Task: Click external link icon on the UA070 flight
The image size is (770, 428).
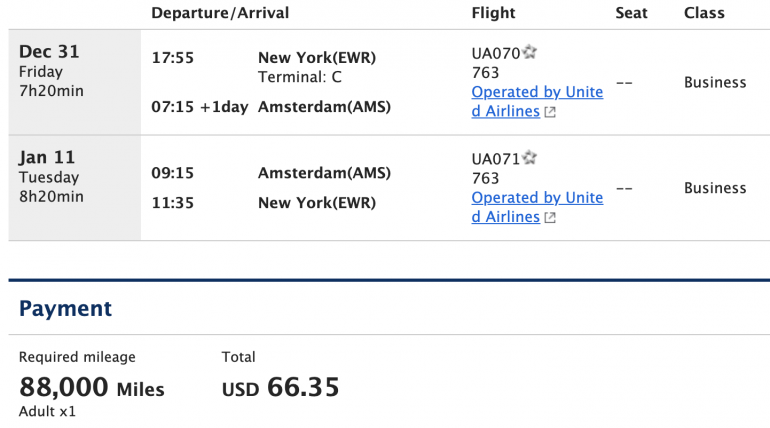Action: pos(549,112)
